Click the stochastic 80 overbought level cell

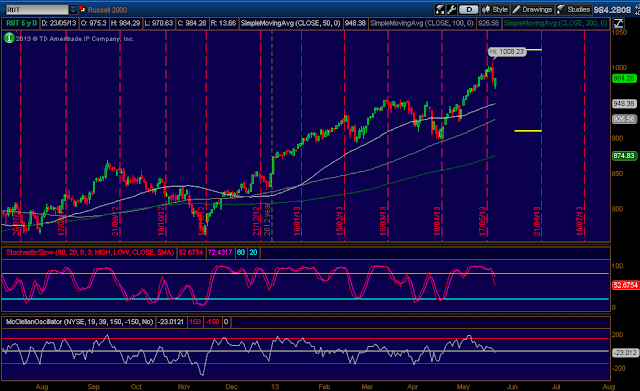[x=241, y=253]
